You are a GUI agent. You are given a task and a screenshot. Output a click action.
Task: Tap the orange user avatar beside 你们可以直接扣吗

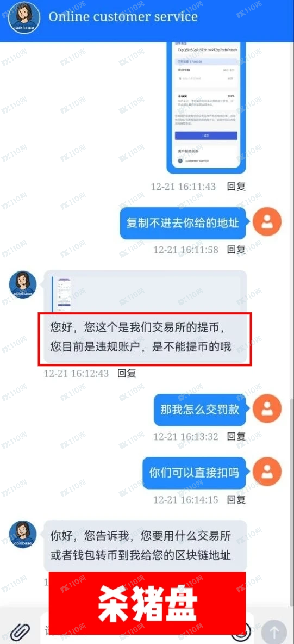[267, 472]
